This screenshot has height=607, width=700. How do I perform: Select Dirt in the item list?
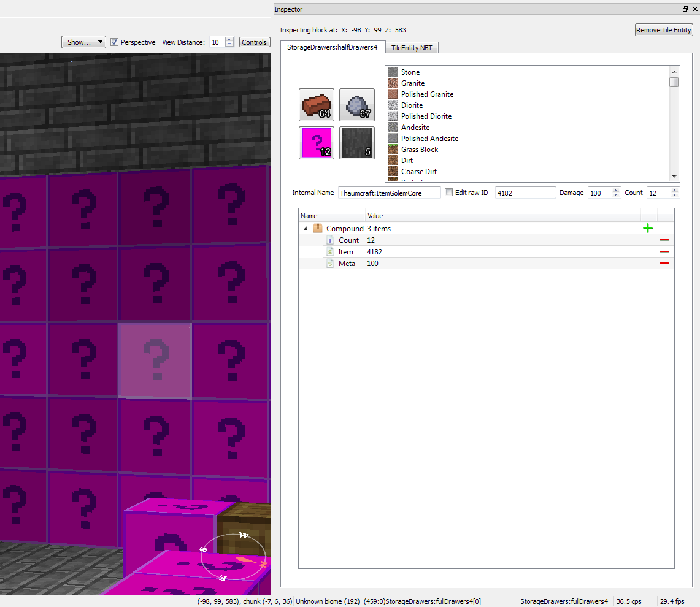pos(407,160)
